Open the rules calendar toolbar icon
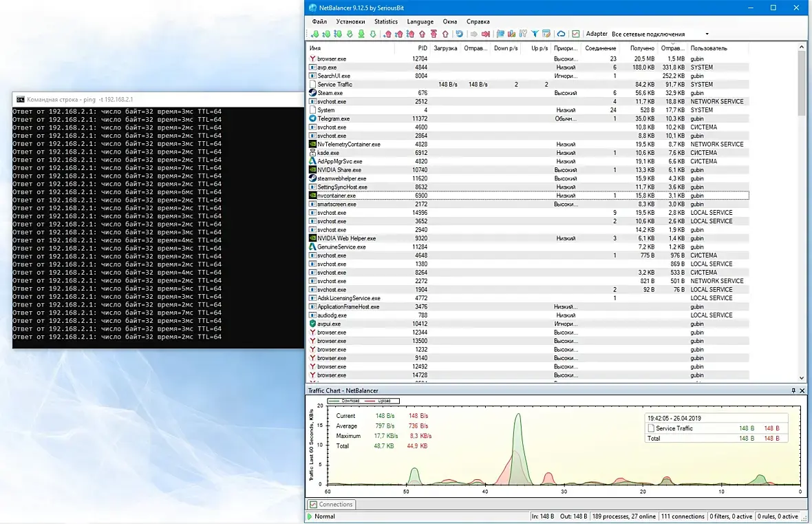The width and height of the screenshot is (812, 524). [546, 34]
